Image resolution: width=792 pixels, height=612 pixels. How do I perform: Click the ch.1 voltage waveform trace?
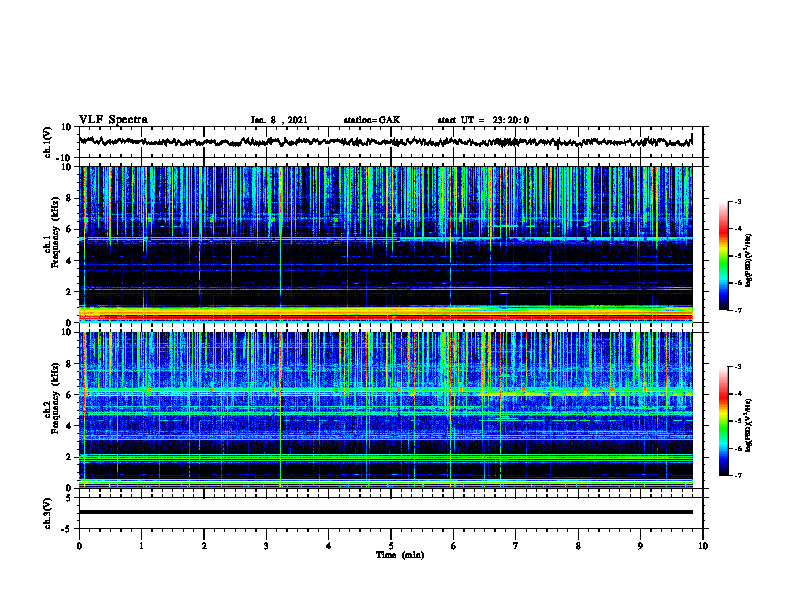[x=385, y=142]
